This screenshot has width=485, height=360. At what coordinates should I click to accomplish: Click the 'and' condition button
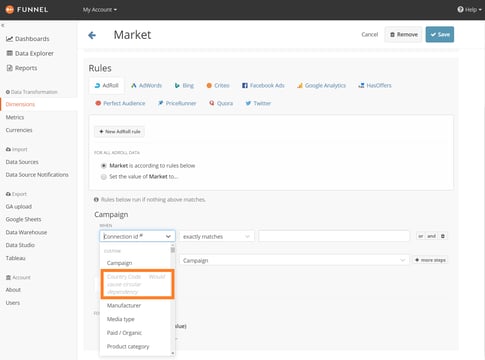431,236
